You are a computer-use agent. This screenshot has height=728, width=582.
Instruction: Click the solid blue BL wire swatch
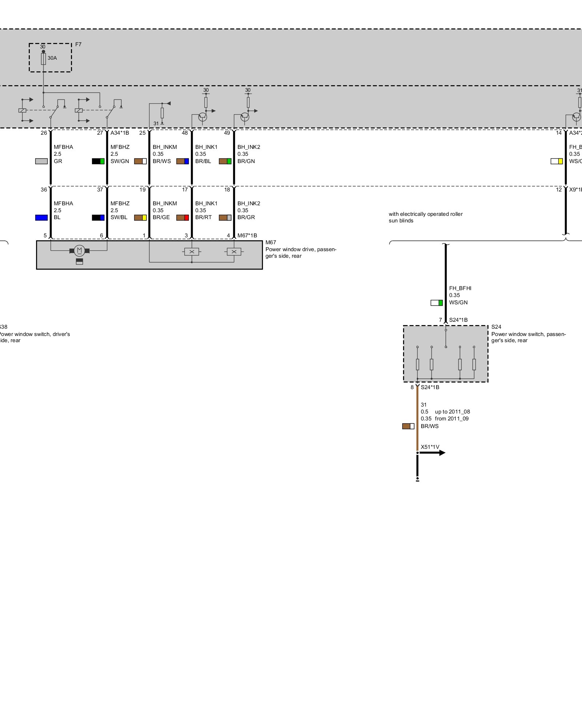(x=41, y=218)
